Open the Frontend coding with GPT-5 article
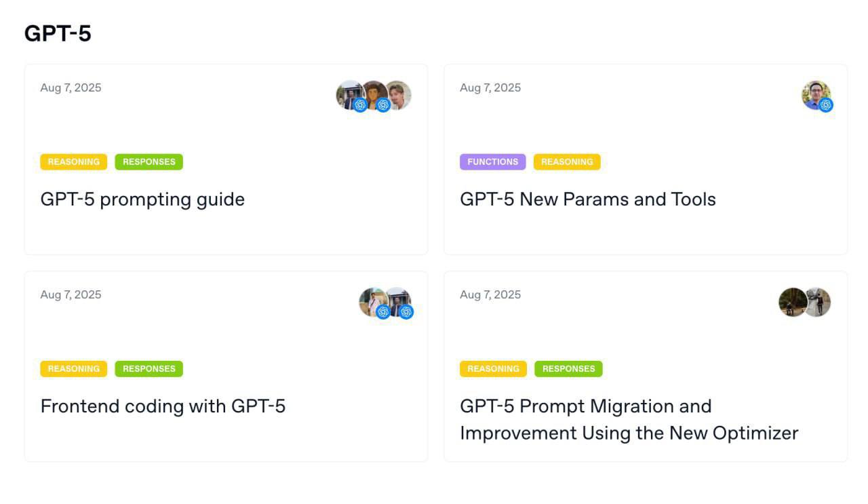Viewport: 868px width, 504px height. click(163, 406)
